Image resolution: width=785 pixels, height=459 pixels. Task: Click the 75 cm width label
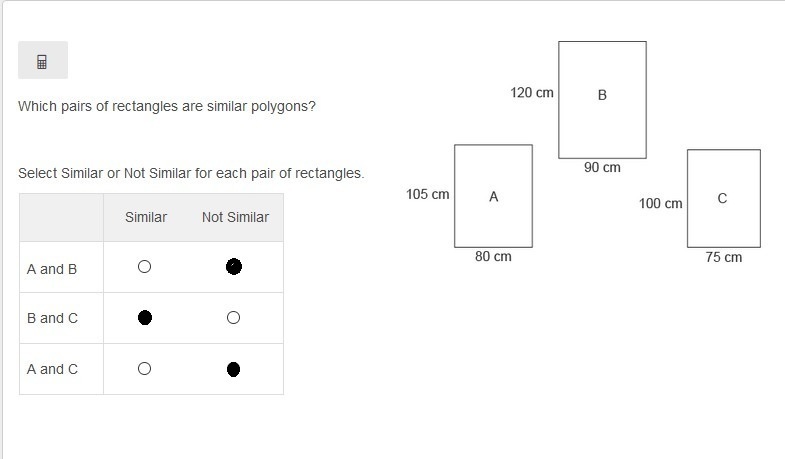724,257
